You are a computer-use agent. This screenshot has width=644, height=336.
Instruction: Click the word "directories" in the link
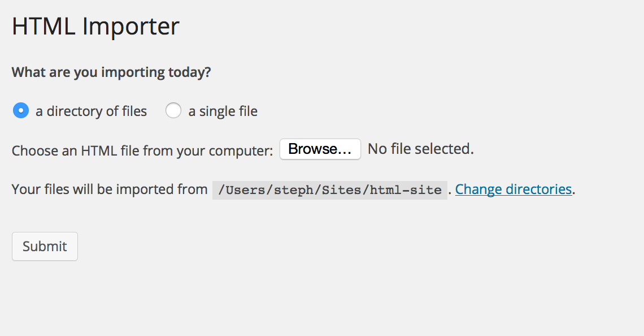point(539,189)
